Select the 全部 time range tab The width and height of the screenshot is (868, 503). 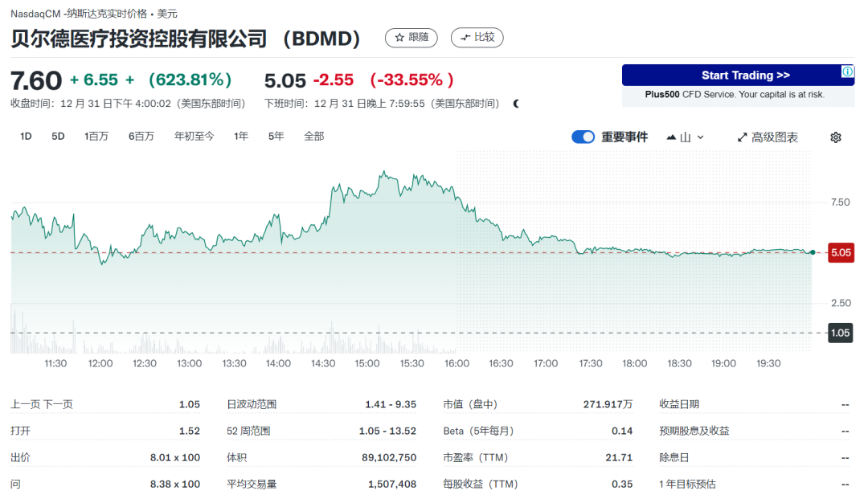tap(314, 136)
